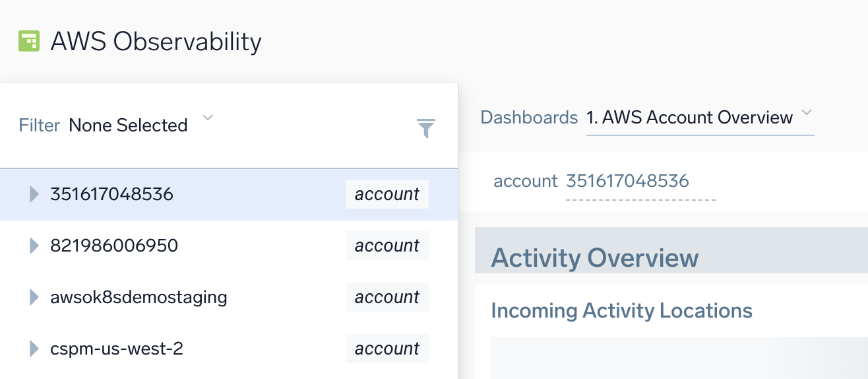Click the account tag beside 351617048536
This screenshot has height=379, width=868.
(387, 194)
